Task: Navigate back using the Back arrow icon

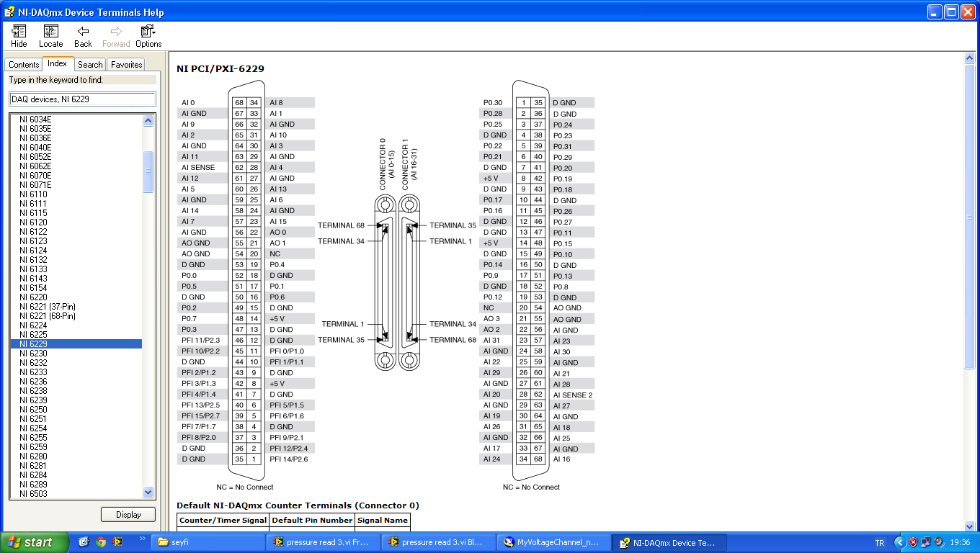Action: click(83, 32)
